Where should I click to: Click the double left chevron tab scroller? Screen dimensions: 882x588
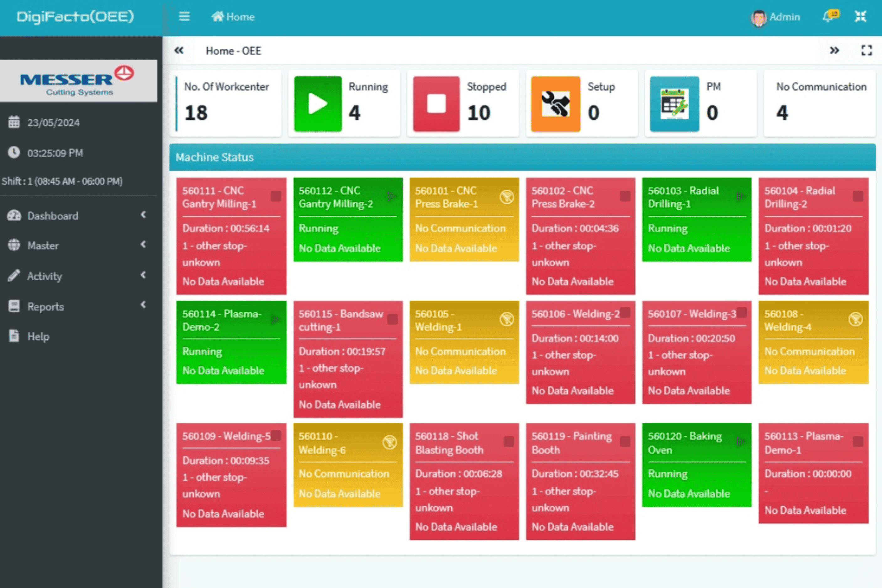click(x=179, y=50)
